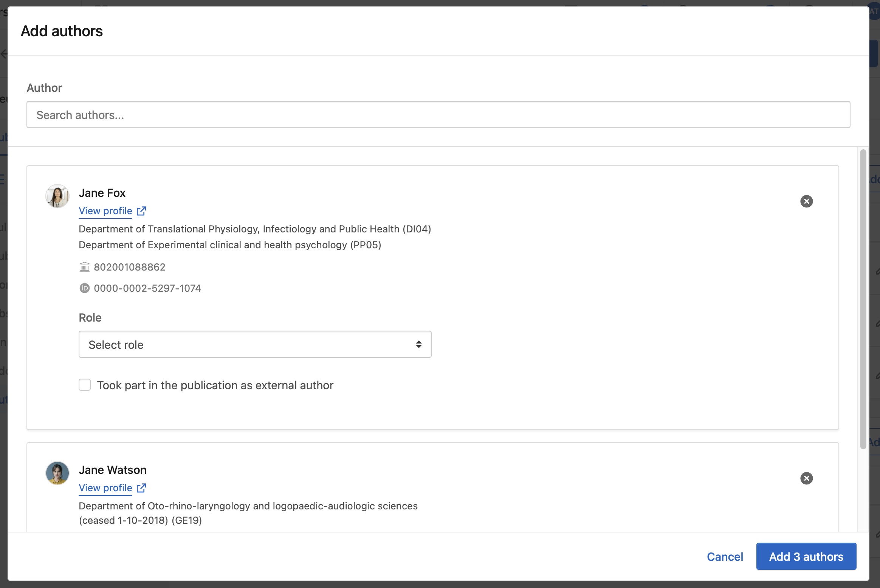Cancel the Add authors dialog
Viewport: 880px width, 588px height.
point(725,557)
